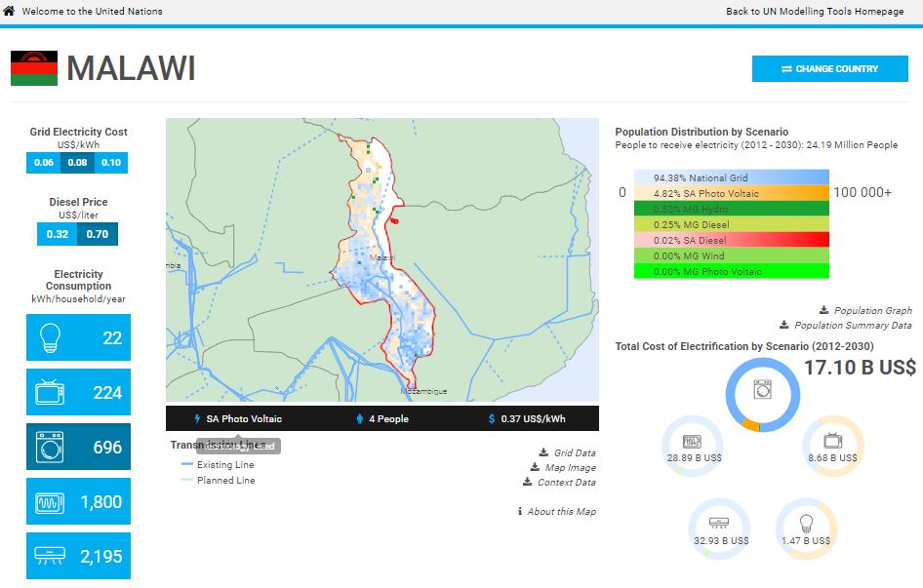Set diesel price to 0.32
The height and width of the screenshot is (588, 923).
click(58, 234)
